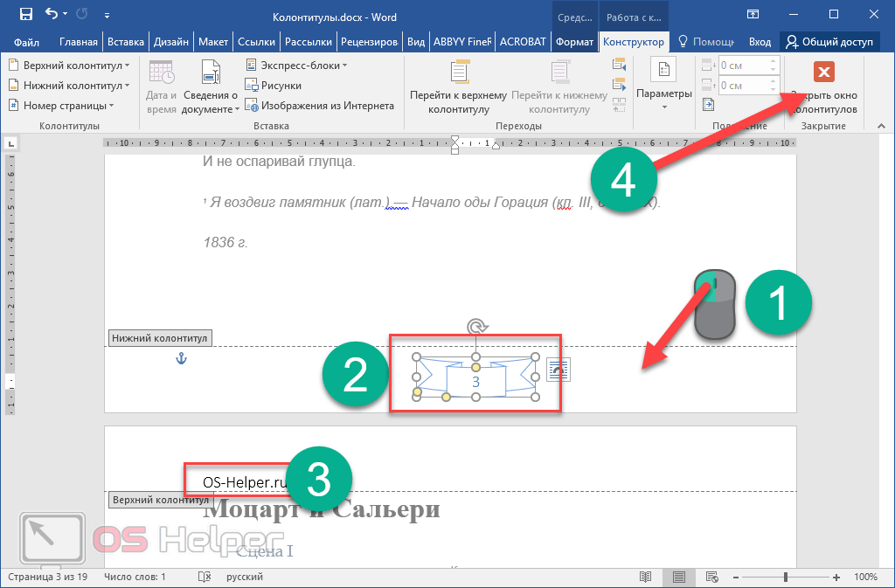Image resolution: width=895 pixels, height=588 pixels.
Task: Undo the last action
Action: pos(51,14)
